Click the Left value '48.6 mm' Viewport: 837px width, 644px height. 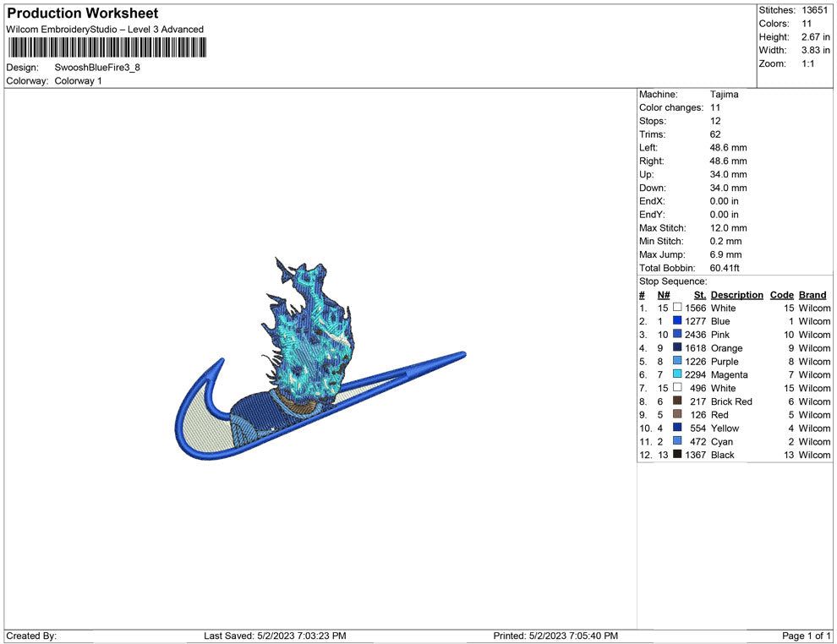pyautogui.click(x=729, y=148)
